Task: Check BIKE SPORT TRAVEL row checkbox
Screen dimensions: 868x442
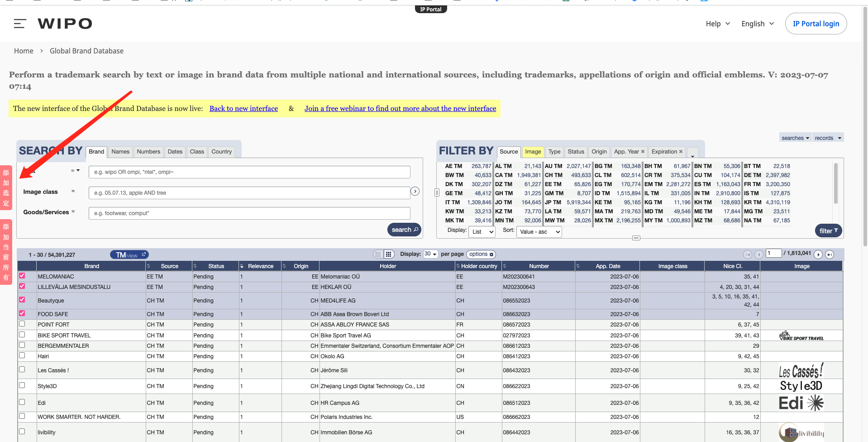Action: (22, 334)
